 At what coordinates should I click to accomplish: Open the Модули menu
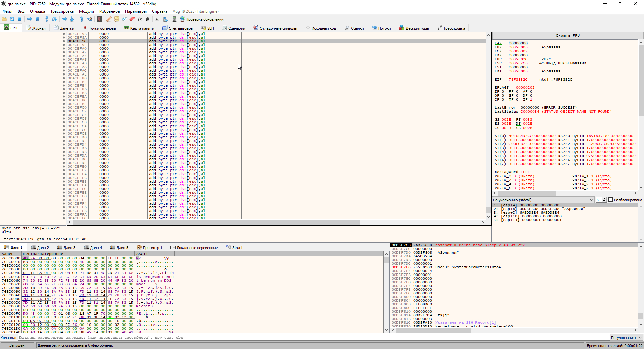coord(87,11)
